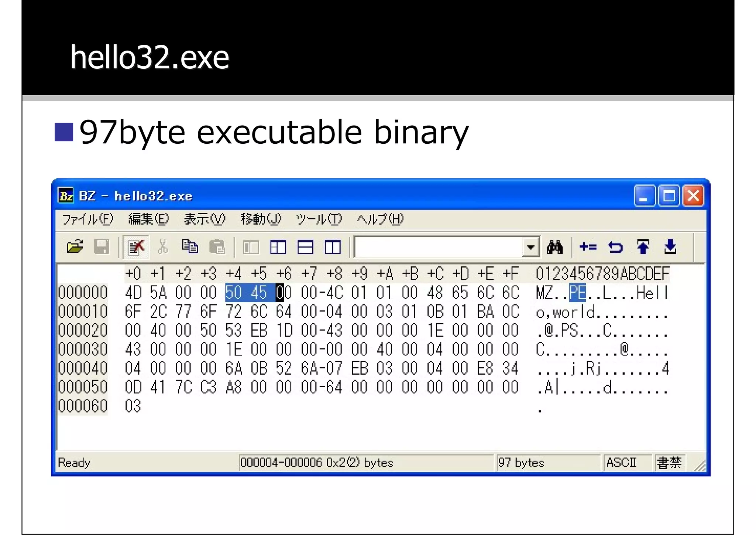Click byte 1D in row 000020
The width and height of the screenshot is (756, 535).
(x=284, y=330)
